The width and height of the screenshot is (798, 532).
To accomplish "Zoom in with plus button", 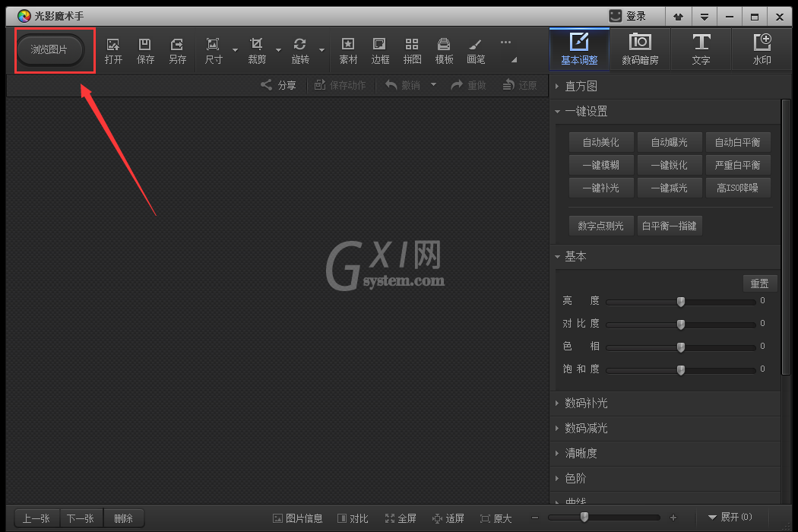I will (x=673, y=518).
